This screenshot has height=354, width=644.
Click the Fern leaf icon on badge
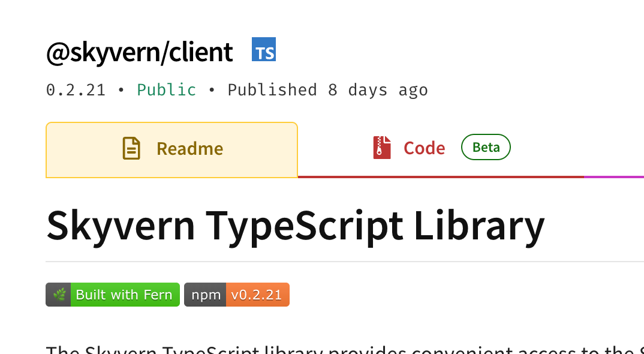59,295
